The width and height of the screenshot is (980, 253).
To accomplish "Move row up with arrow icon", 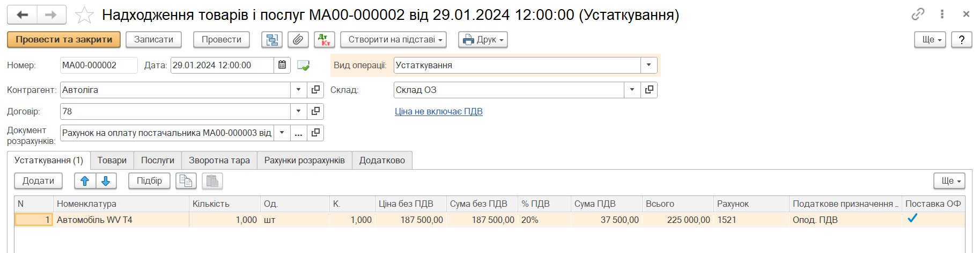I will [x=85, y=181].
